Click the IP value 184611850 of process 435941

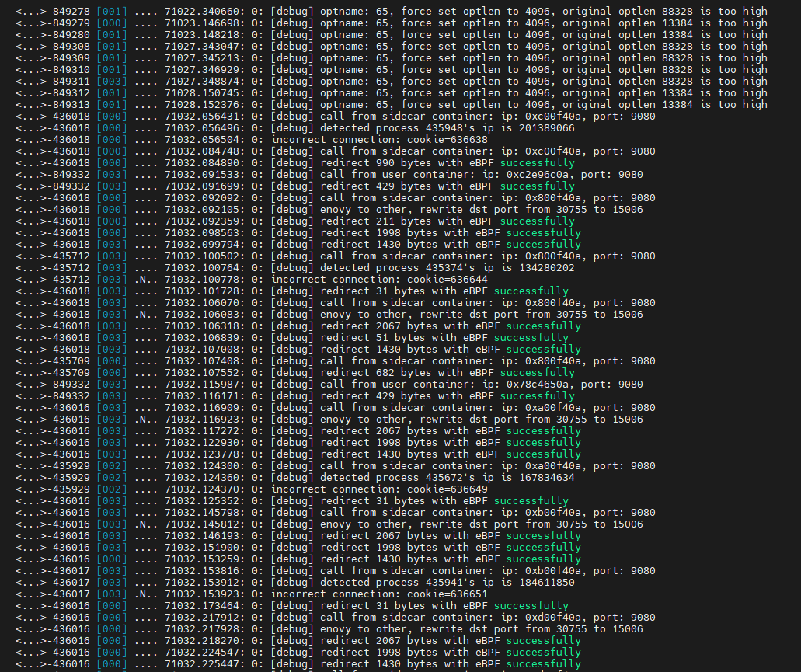coord(547,583)
